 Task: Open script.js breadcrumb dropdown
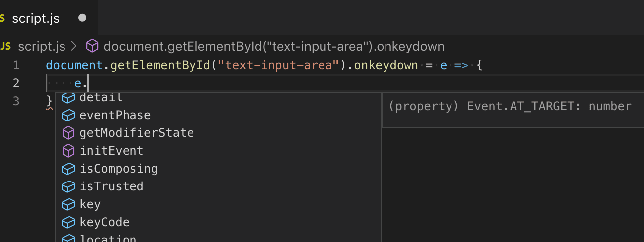42,47
